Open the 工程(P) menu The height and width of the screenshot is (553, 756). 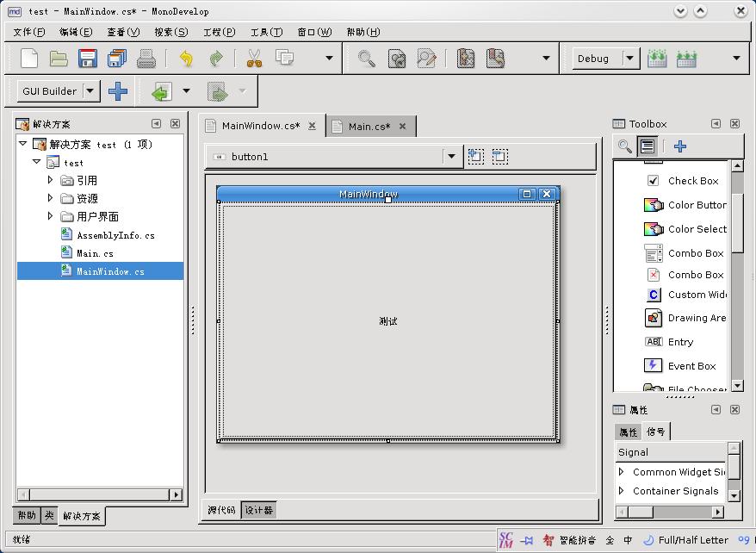click(219, 32)
